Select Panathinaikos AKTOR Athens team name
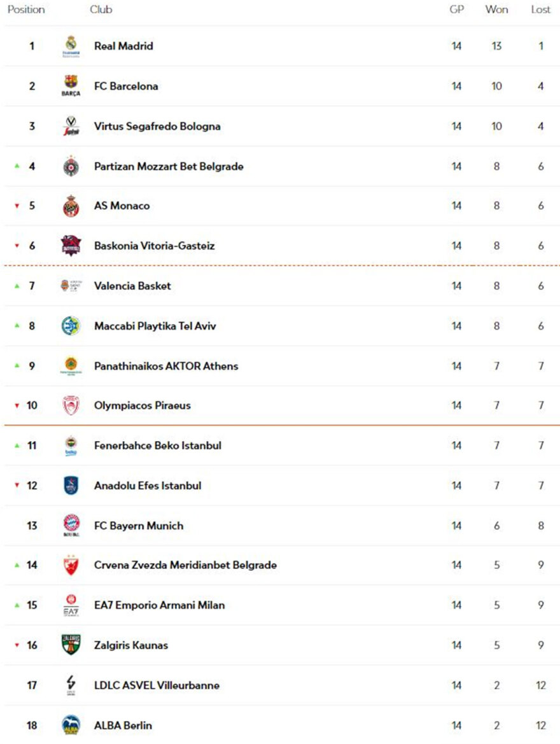 pos(166,366)
